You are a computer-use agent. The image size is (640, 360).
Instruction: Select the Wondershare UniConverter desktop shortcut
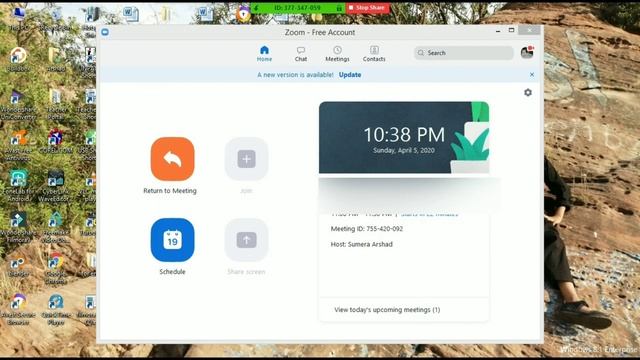[x=18, y=104]
